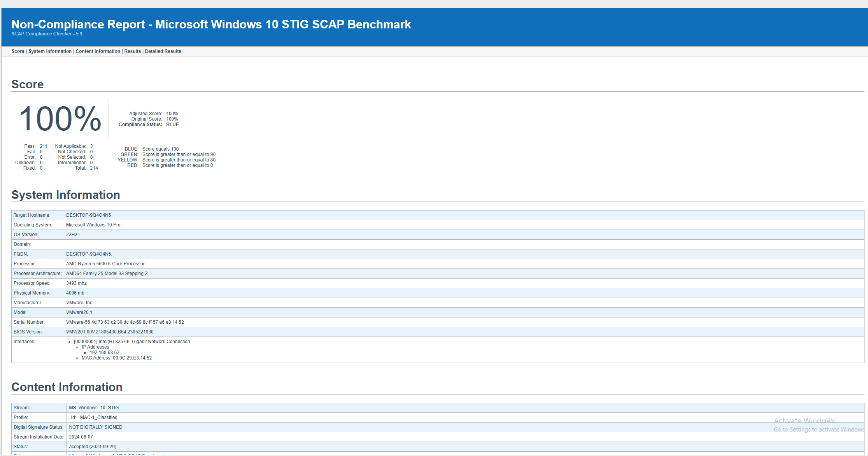Jump to the Score section
868x456 pixels.
coord(18,51)
